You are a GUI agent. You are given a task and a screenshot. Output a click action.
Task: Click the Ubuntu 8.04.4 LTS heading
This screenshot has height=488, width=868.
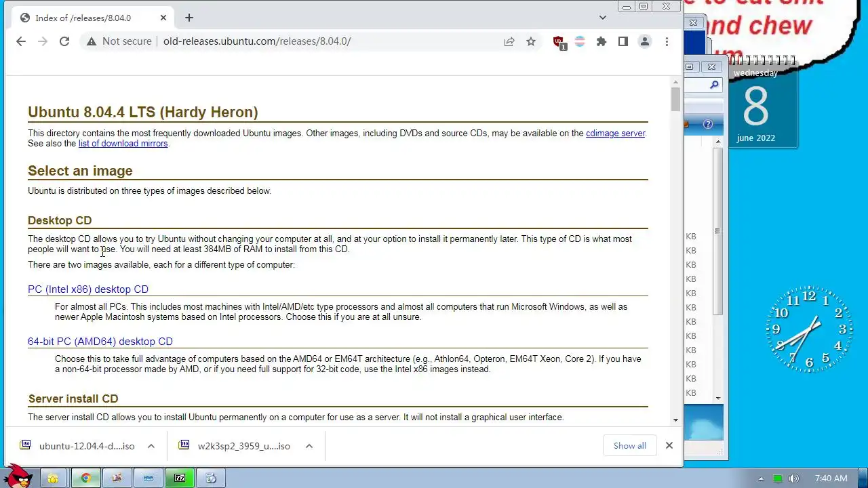[x=143, y=113]
